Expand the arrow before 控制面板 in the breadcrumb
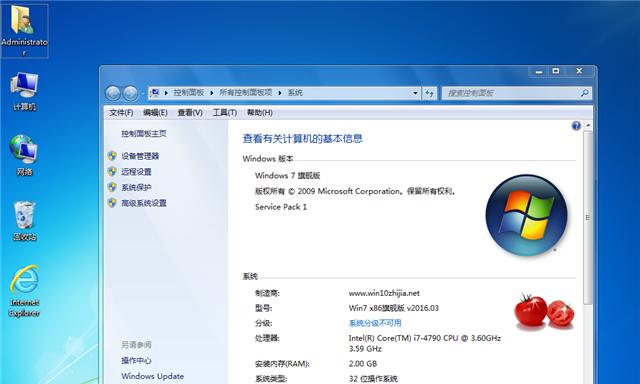 pos(166,93)
